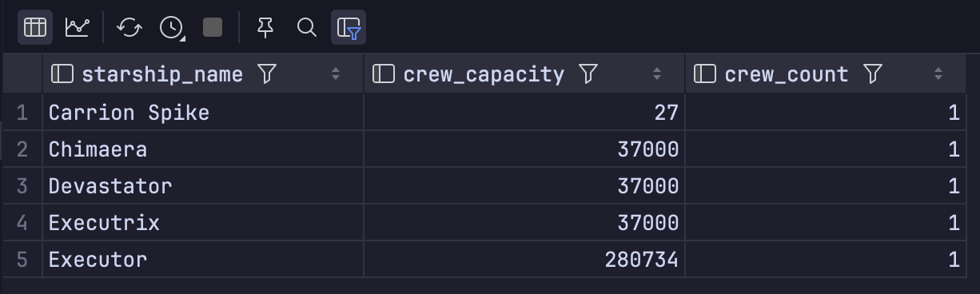Open search in results

pos(307,27)
